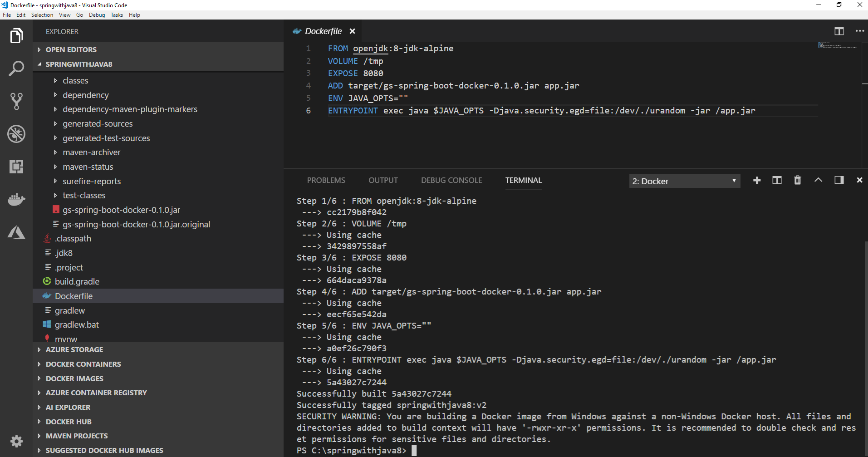Screen dimensions: 868x457
Task: Create a new terminal with plus icon
Action: [x=757, y=181]
